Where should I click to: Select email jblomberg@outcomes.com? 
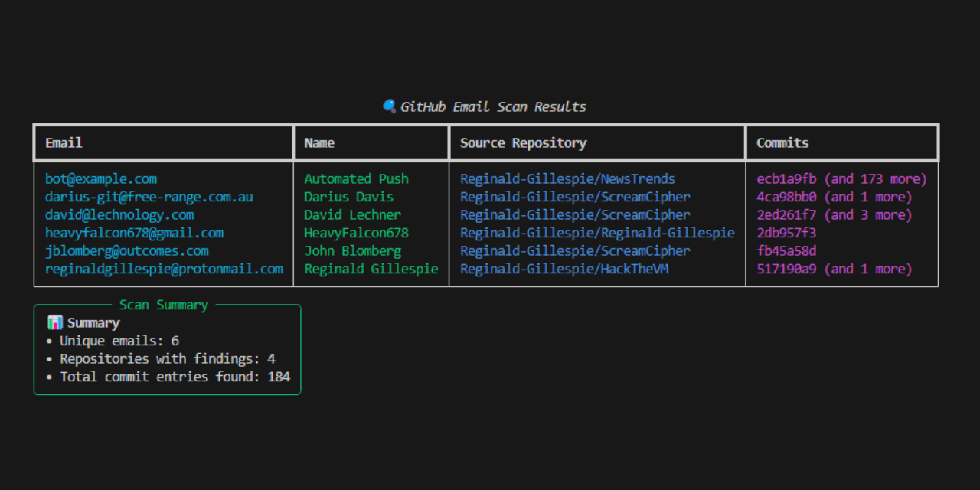pos(127,250)
